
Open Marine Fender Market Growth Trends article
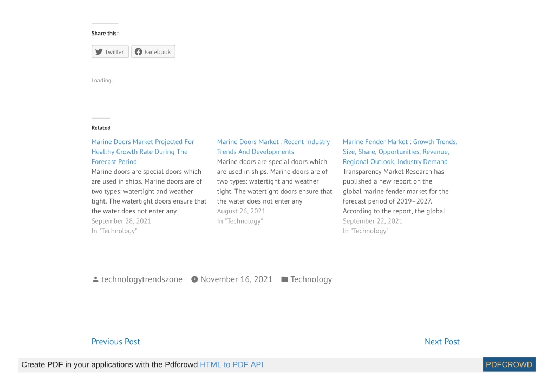pyautogui.click(x=400, y=152)
